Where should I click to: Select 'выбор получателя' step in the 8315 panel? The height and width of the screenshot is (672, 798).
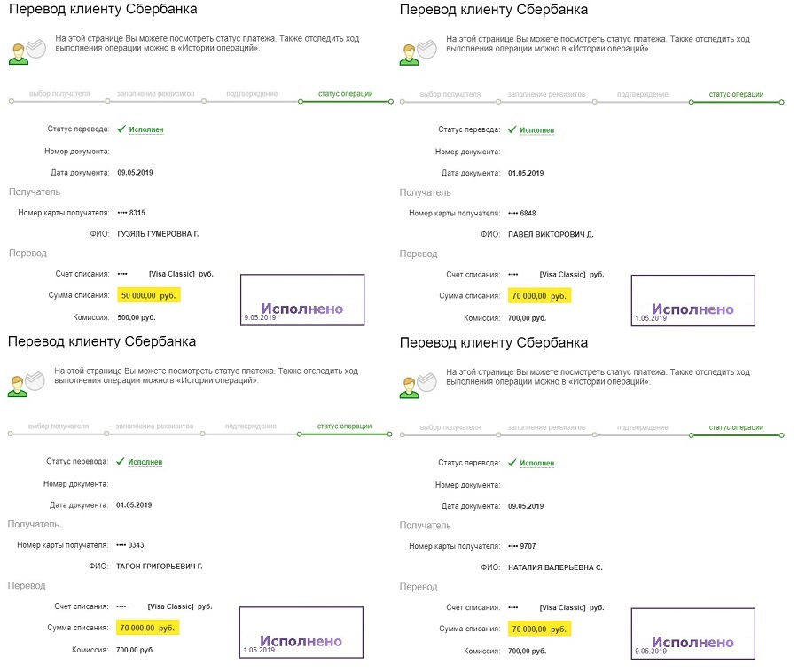coord(59,94)
